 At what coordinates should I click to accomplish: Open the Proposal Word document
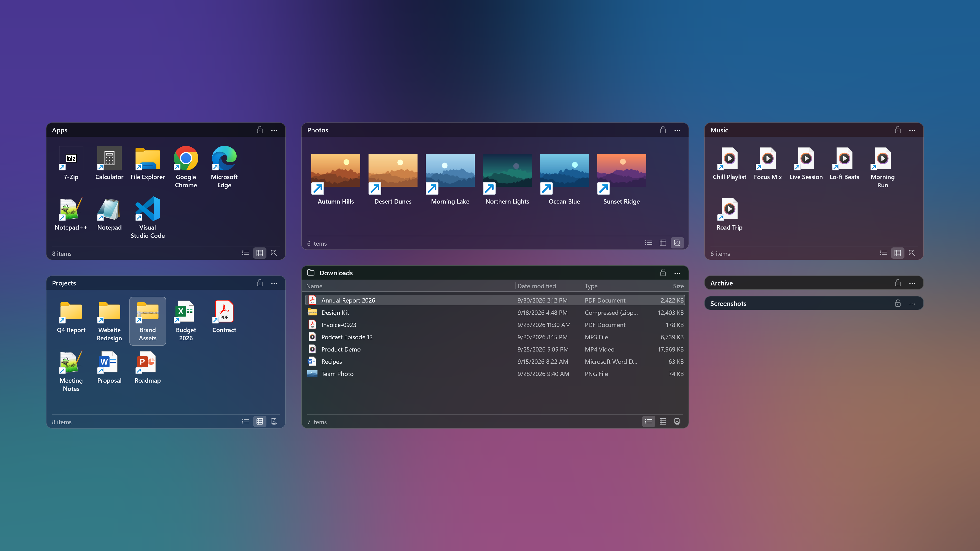[109, 367]
